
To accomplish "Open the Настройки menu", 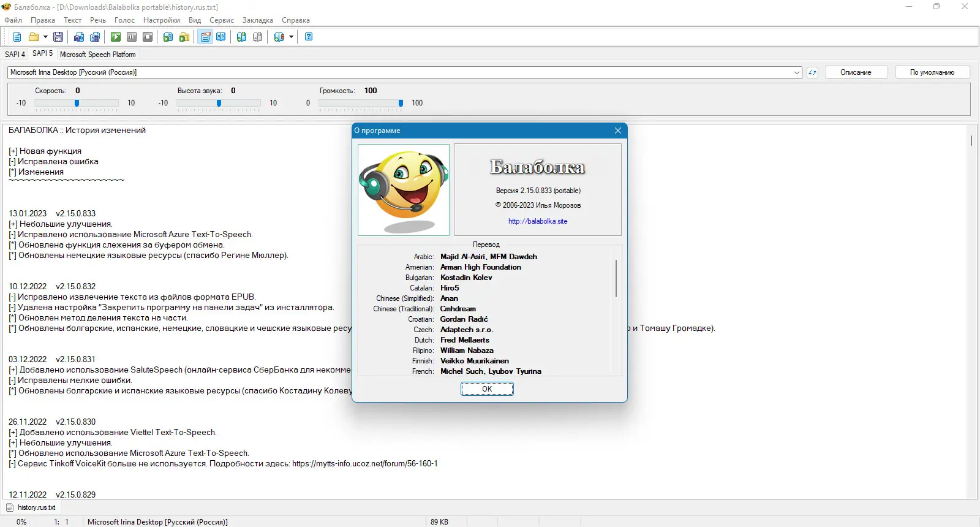I will tap(162, 20).
